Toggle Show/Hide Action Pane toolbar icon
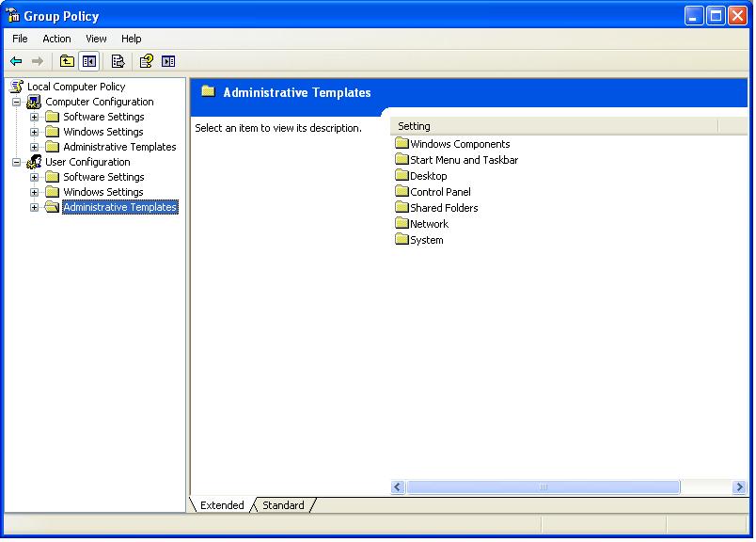The width and height of the screenshot is (756, 542). (168, 61)
